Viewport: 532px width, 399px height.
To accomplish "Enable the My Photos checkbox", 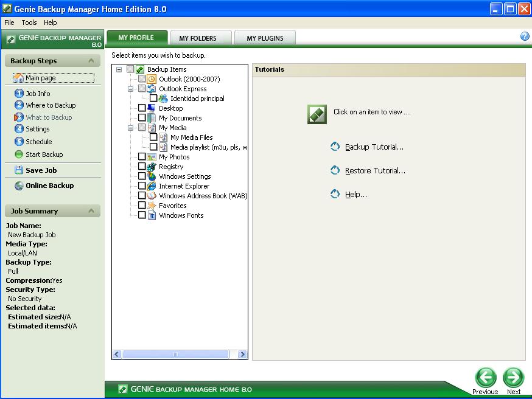I will (x=142, y=156).
